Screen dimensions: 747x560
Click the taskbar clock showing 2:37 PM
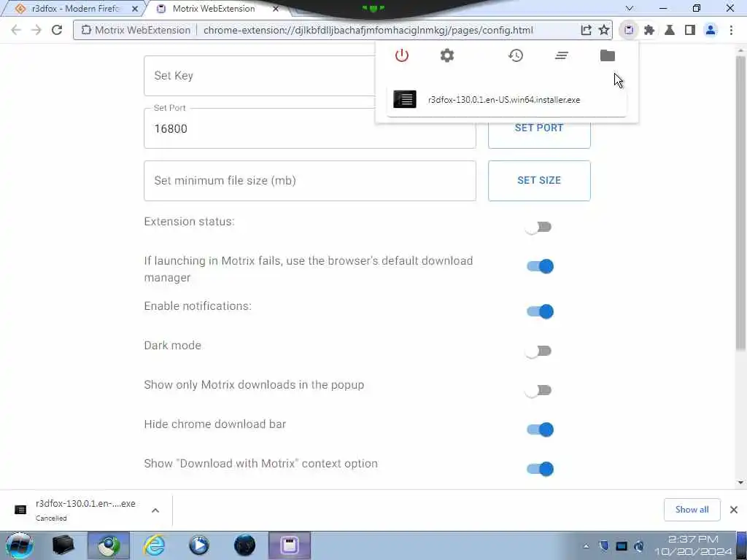[693, 545]
